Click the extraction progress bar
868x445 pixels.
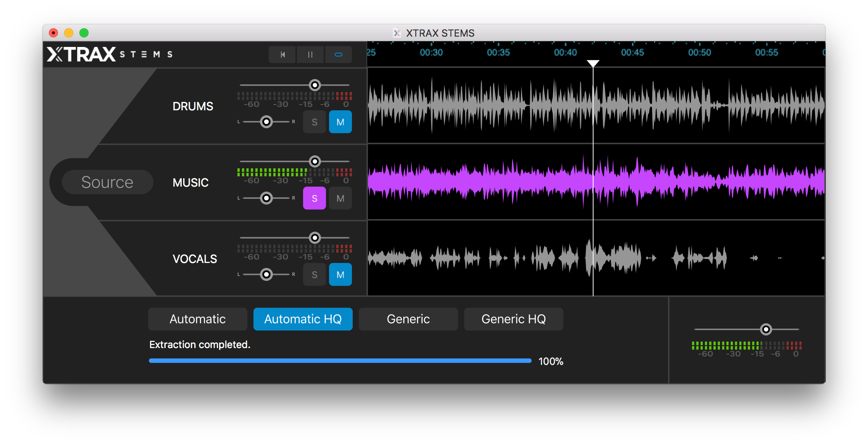(x=340, y=361)
